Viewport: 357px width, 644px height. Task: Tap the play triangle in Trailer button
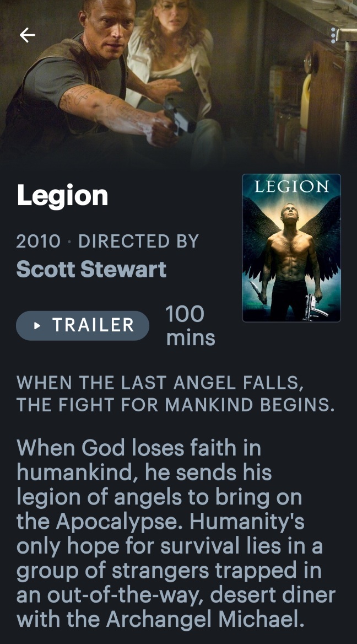click(x=37, y=326)
